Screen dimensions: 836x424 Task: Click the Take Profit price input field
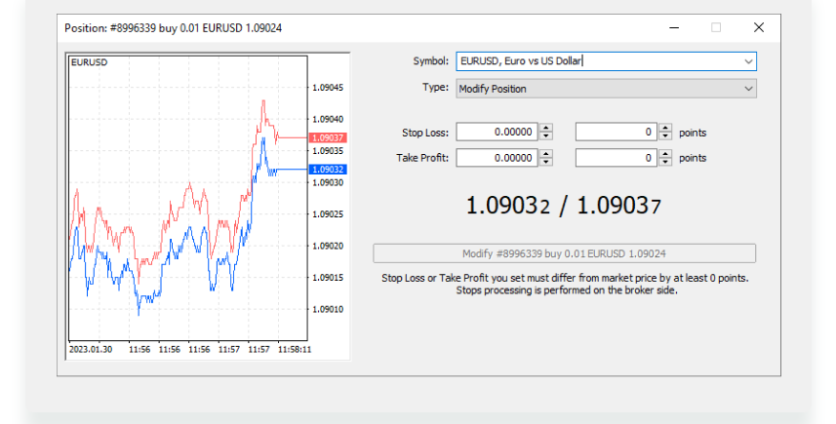pos(496,158)
